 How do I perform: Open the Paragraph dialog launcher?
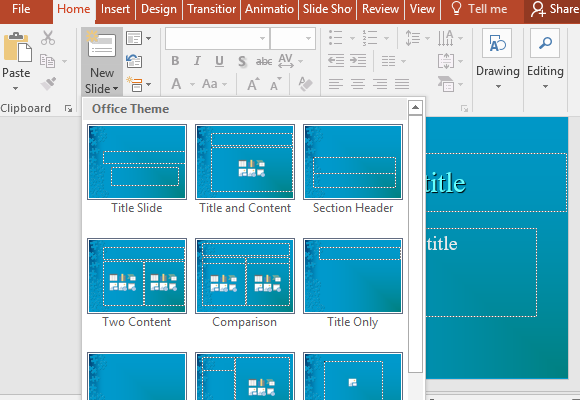tap(464, 108)
